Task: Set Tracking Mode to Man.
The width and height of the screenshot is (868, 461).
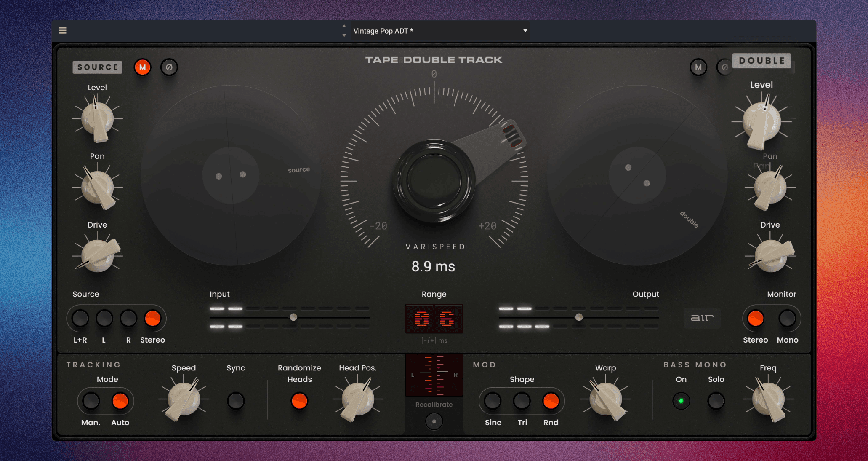Action: point(91,401)
